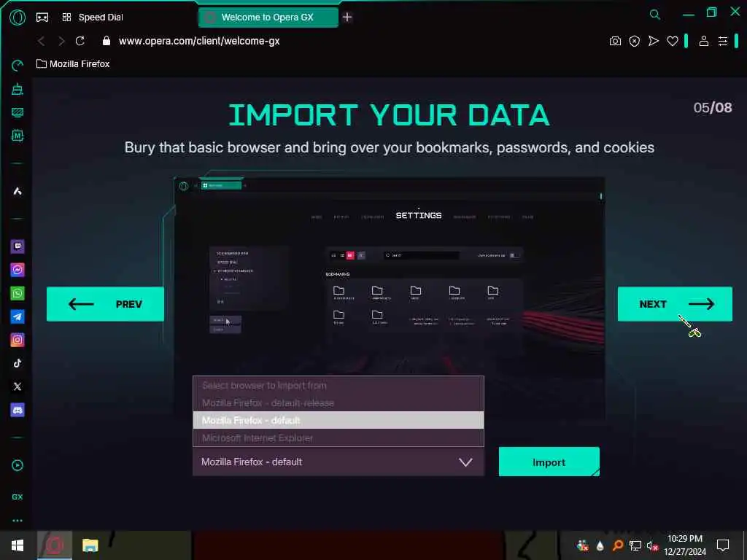747x560 pixels.
Task: Open the Opera menu logo
Action: [18, 17]
